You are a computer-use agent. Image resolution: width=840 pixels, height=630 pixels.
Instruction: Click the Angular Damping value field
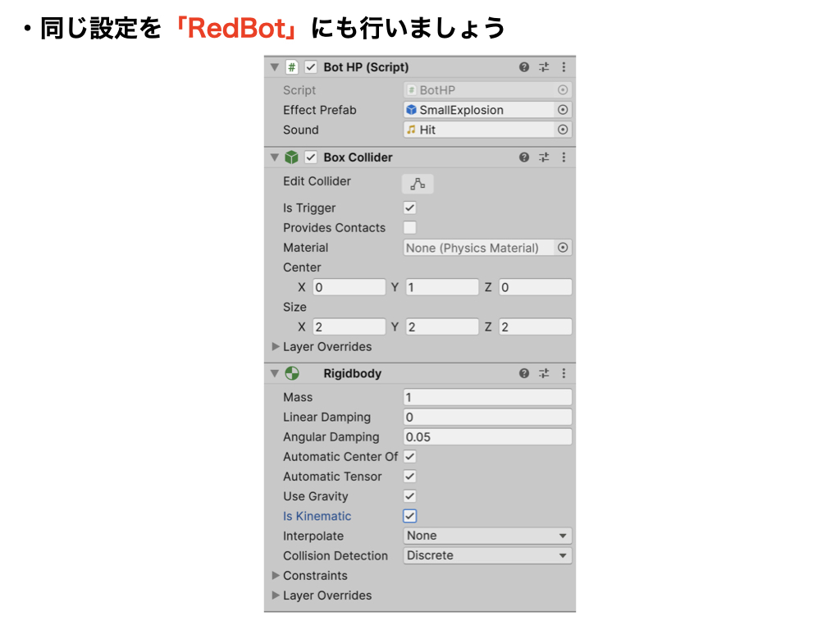click(487, 436)
